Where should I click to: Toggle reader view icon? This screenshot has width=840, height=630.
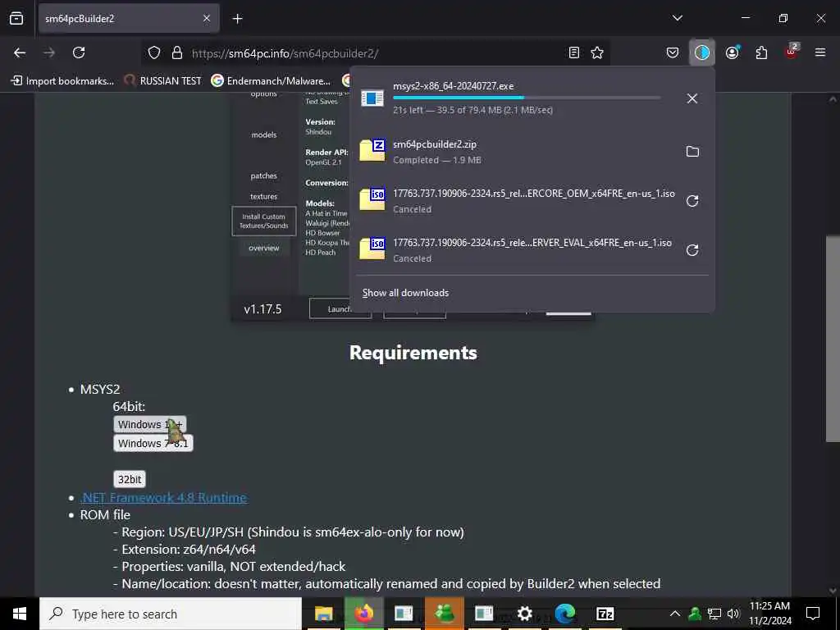click(x=573, y=52)
